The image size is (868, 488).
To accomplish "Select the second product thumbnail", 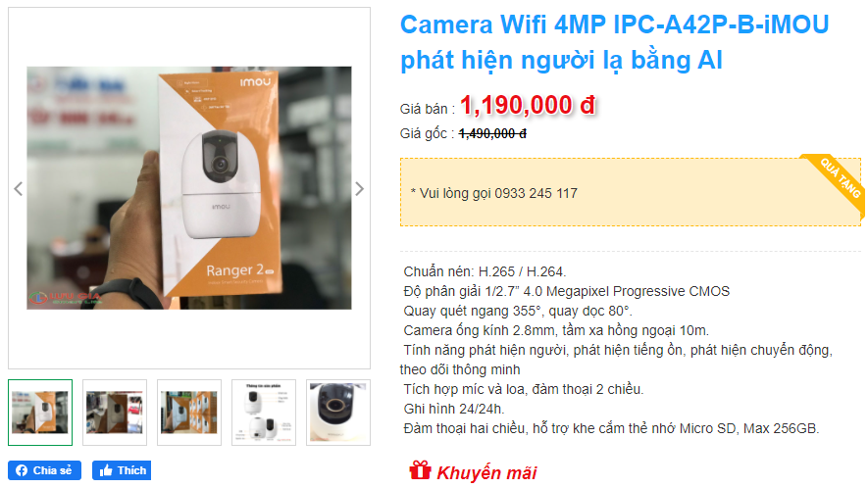I will coord(115,413).
